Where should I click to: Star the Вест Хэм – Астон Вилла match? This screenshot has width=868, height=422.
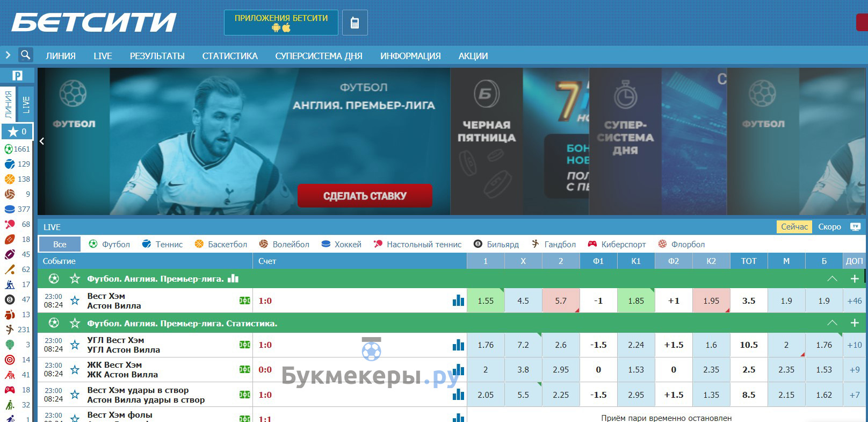coord(75,301)
